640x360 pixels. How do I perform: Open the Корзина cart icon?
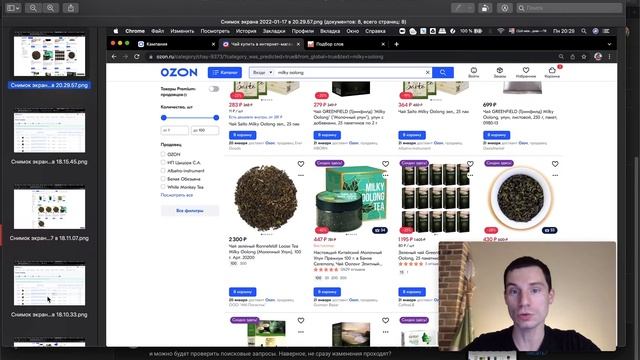552,72
